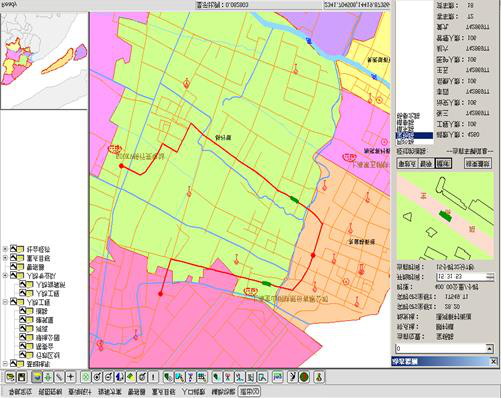Image resolution: width=501 pixels, height=398 pixels.
Task: Select the hourglass-shaped toolbar icon
Action: (190, 377)
